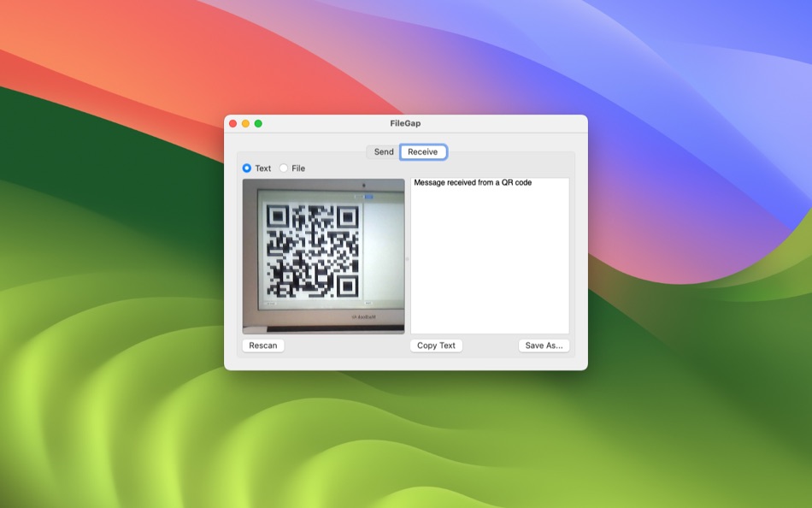
Task: Open the Save As... dialog
Action: click(x=544, y=346)
